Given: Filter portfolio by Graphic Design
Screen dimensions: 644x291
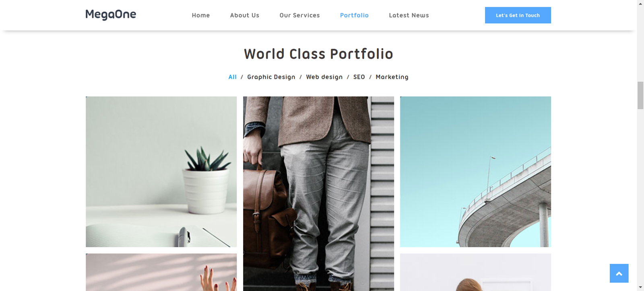Looking at the screenshot, I should [x=271, y=77].
